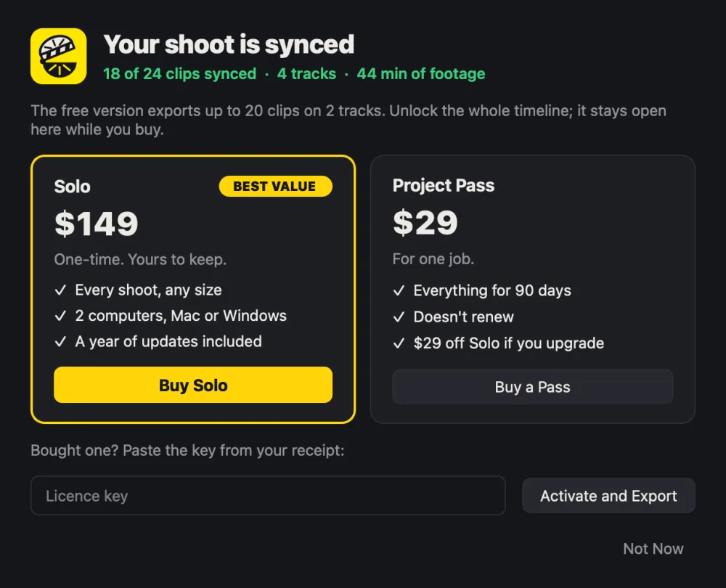Click the $149 price
Screen dimensions: 726x588
coord(97,224)
